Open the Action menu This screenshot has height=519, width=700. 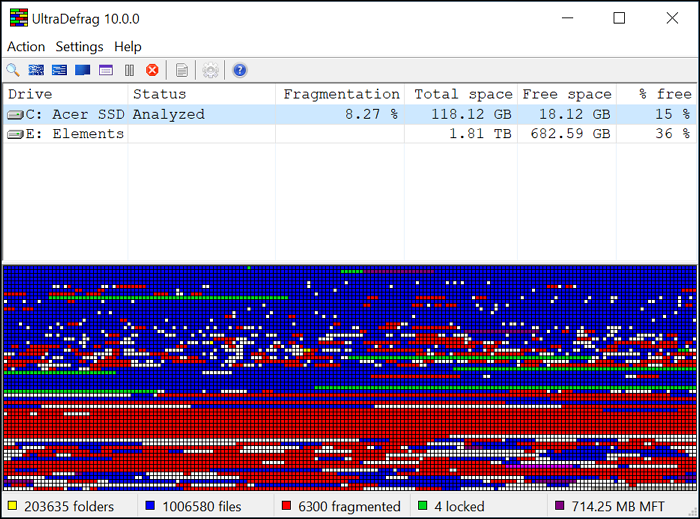[26, 46]
